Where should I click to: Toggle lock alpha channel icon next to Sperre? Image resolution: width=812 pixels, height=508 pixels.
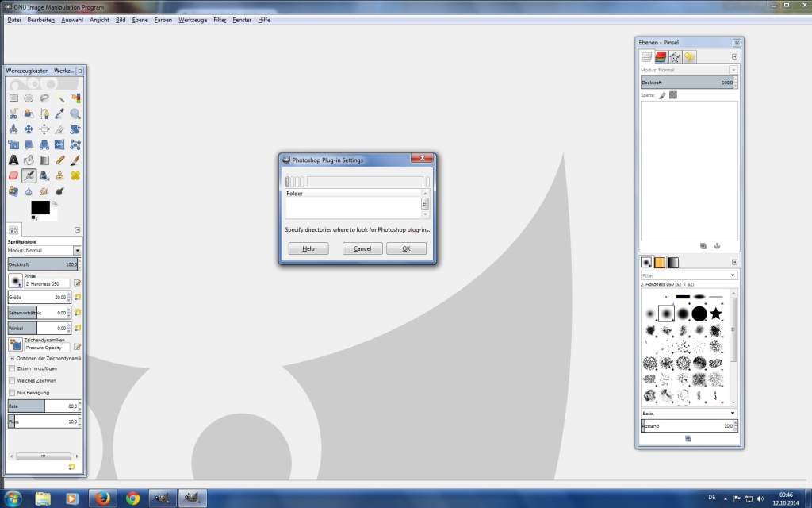click(673, 95)
